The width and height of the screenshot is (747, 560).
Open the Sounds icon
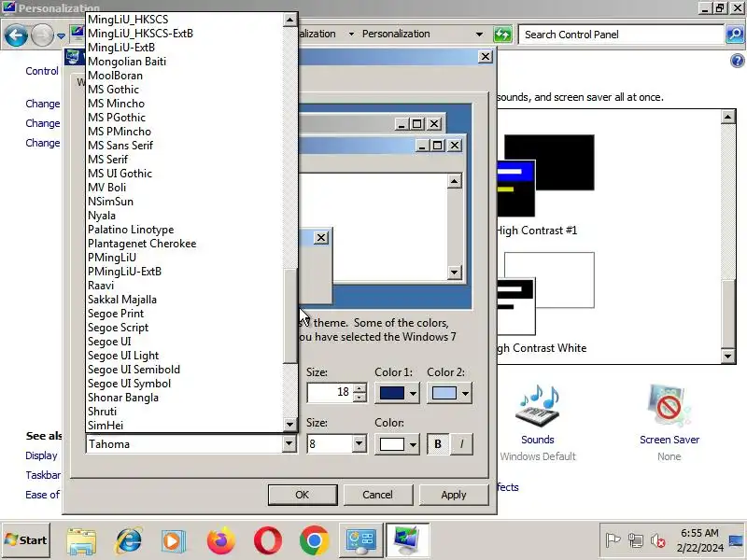click(x=538, y=406)
